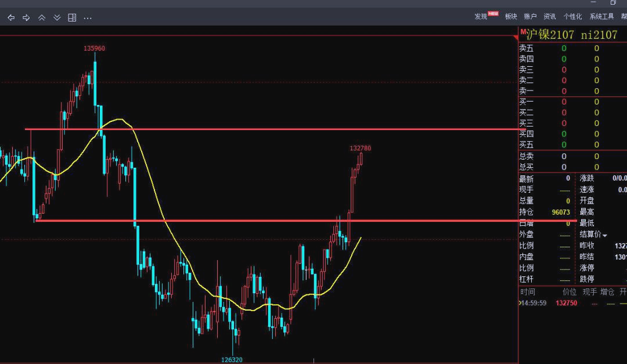Open the 板块 menu

click(511, 16)
